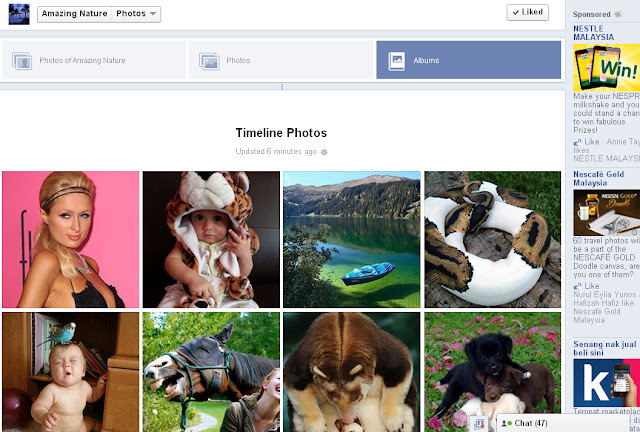This screenshot has height=432, width=640.
Task: Open Senang nak jual beli sini ad
Action: coord(604,348)
